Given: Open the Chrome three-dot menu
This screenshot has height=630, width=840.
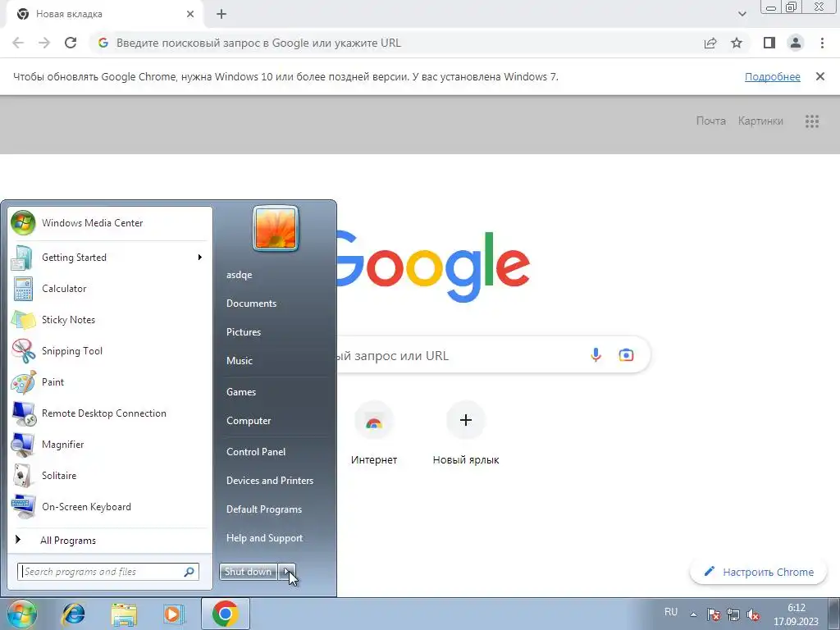Looking at the screenshot, I should click(x=822, y=43).
